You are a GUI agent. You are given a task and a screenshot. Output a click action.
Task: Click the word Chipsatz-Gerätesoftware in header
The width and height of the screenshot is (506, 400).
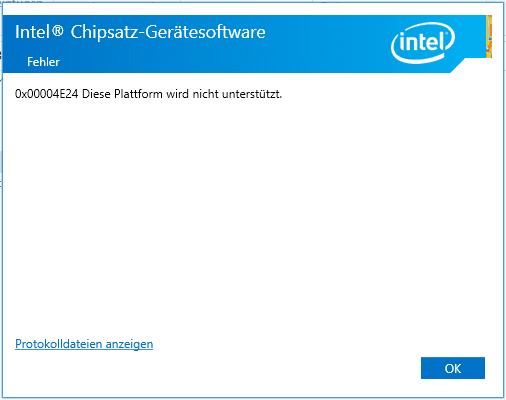coord(168,33)
